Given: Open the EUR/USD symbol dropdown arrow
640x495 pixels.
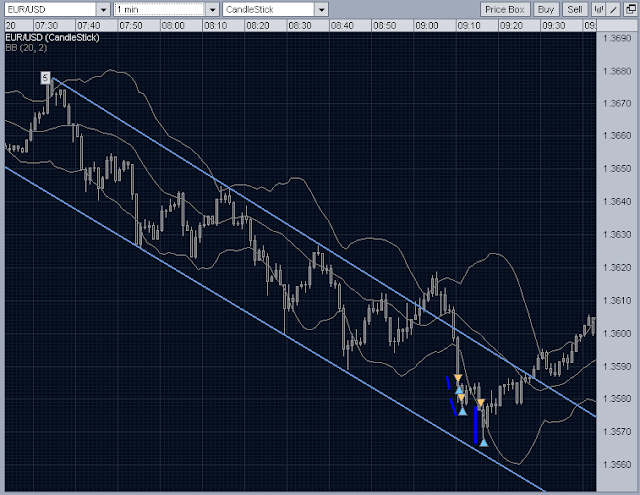Looking at the screenshot, I should point(103,9).
